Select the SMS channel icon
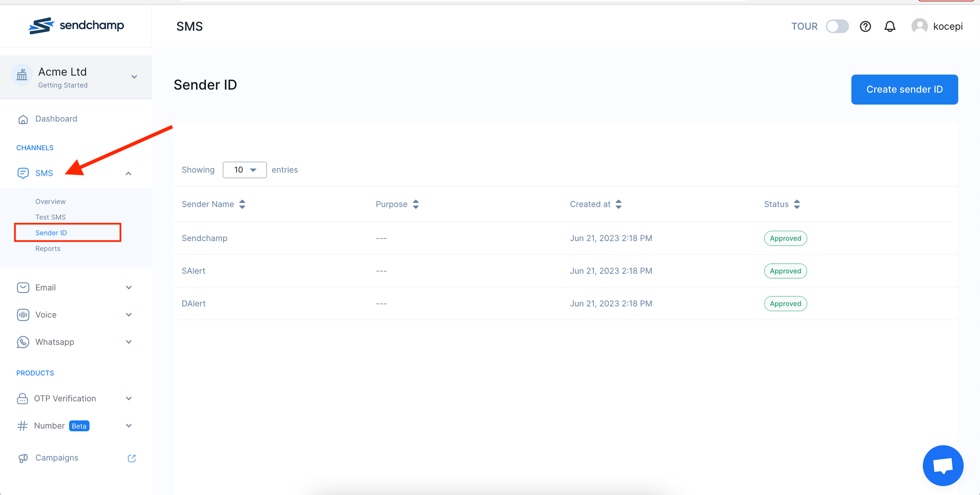The width and height of the screenshot is (980, 495). coord(23,173)
